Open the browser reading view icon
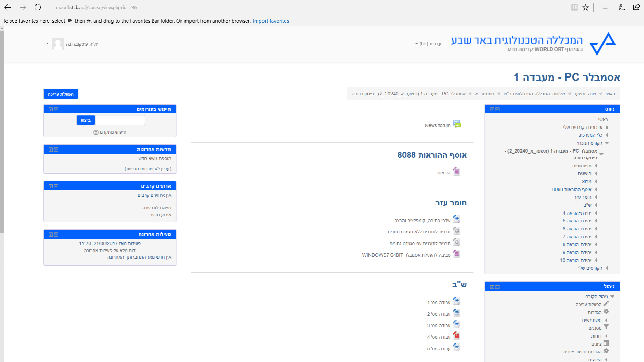Viewport: 644px width, 362px height. click(x=574, y=7)
